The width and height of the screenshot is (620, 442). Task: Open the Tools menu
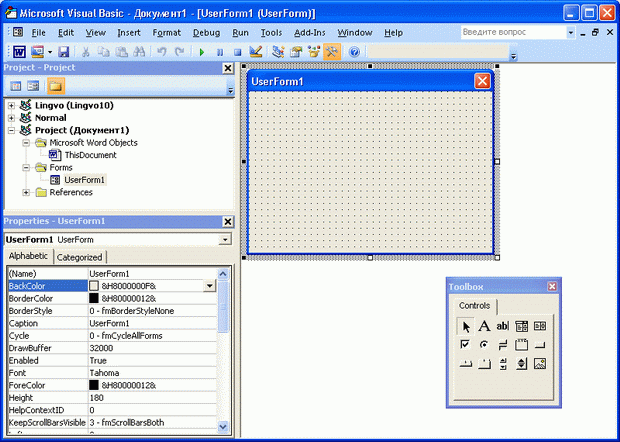coord(271,33)
